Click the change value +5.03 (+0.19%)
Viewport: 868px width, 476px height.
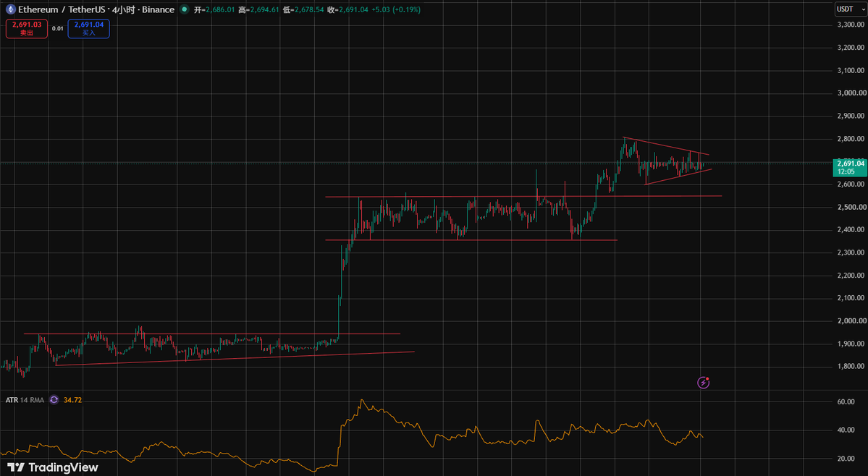coord(396,10)
